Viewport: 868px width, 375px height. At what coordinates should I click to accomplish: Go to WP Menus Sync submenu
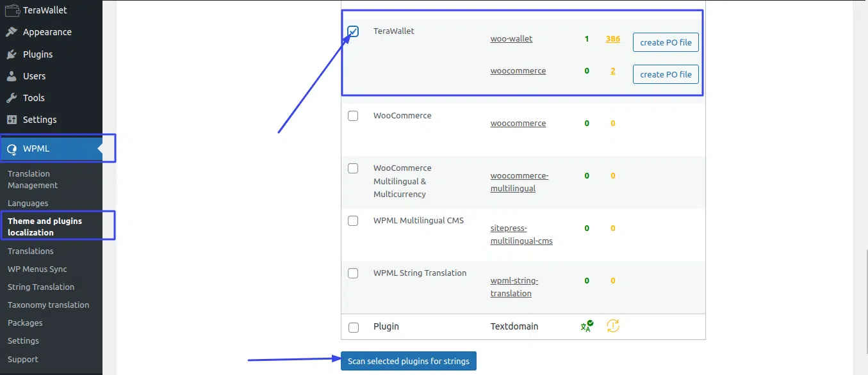click(37, 269)
